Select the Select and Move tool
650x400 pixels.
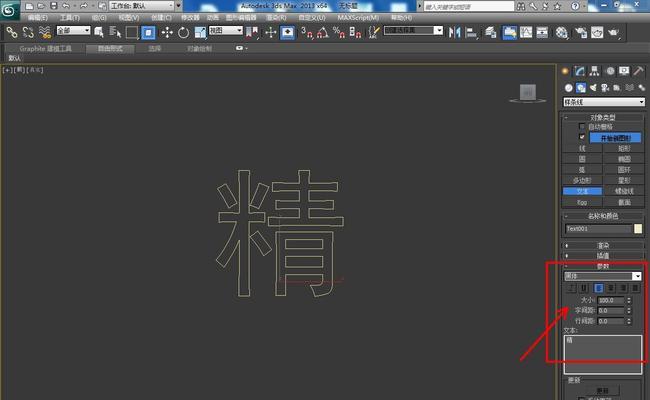point(167,32)
